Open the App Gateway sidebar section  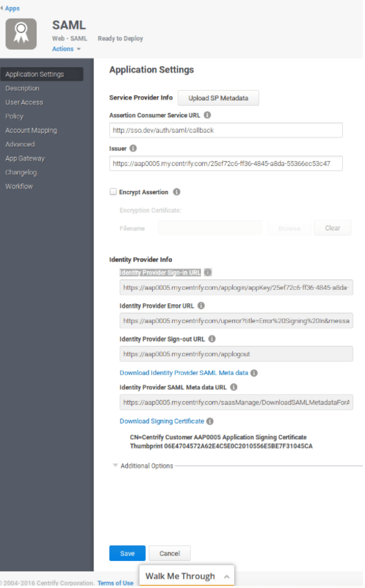tap(25, 158)
